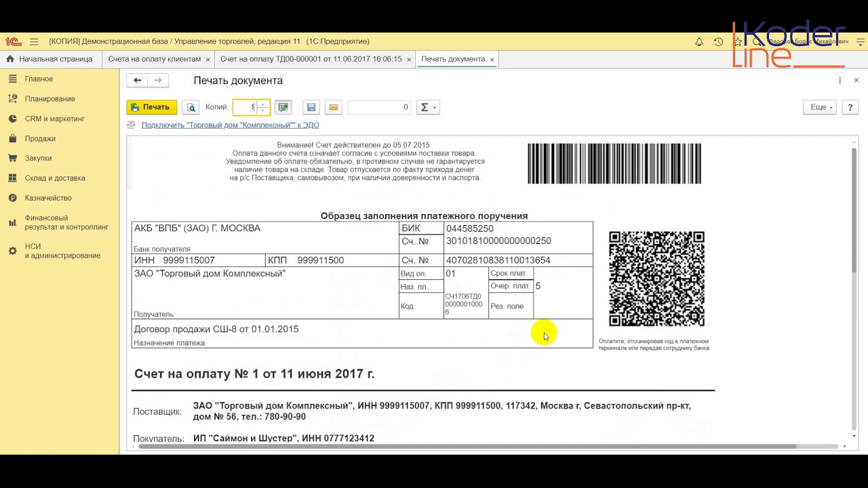Switch to Счета на оплату клиентам tab
Image resolution: width=868 pixels, height=488 pixels.
click(155, 59)
